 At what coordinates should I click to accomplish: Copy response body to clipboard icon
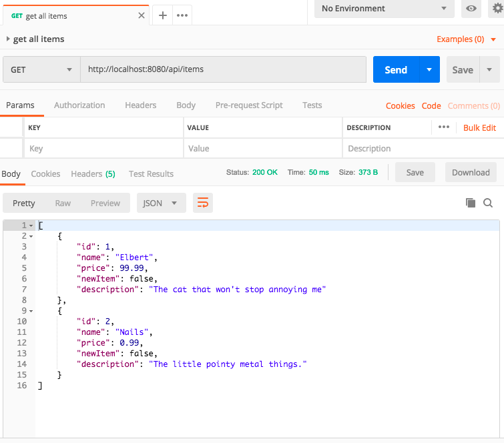[471, 203]
